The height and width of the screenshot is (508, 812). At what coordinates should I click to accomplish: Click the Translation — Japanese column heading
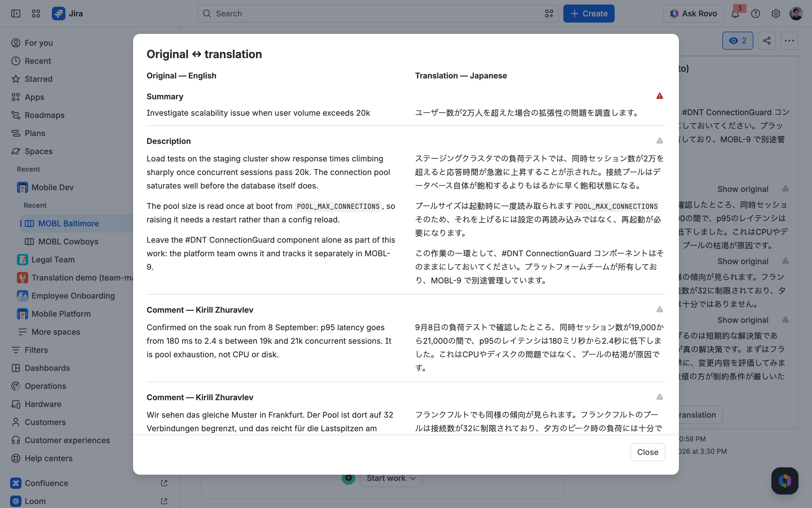[461, 76]
